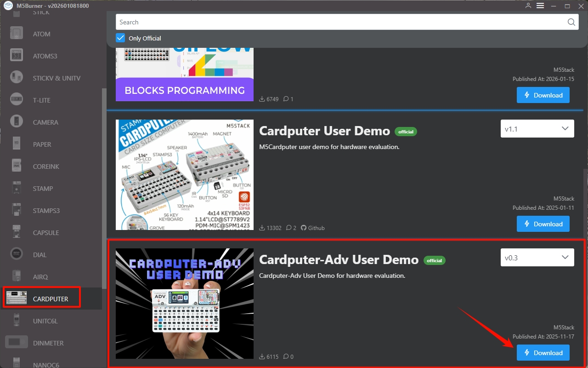Download the Cardputer User Demo firmware

pos(543,224)
